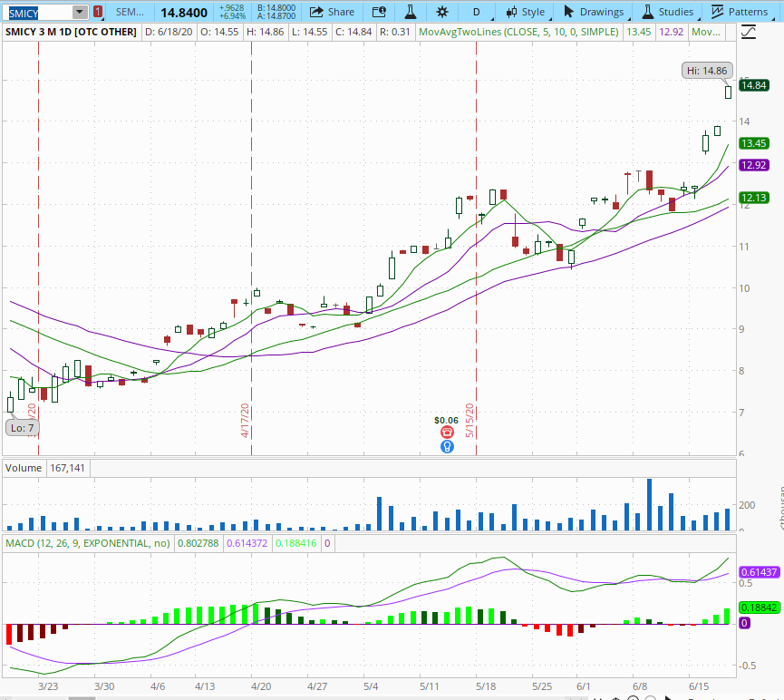Open the flask analysis tools icon
Image resolution: width=784 pixels, height=700 pixels.
[411, 12]
